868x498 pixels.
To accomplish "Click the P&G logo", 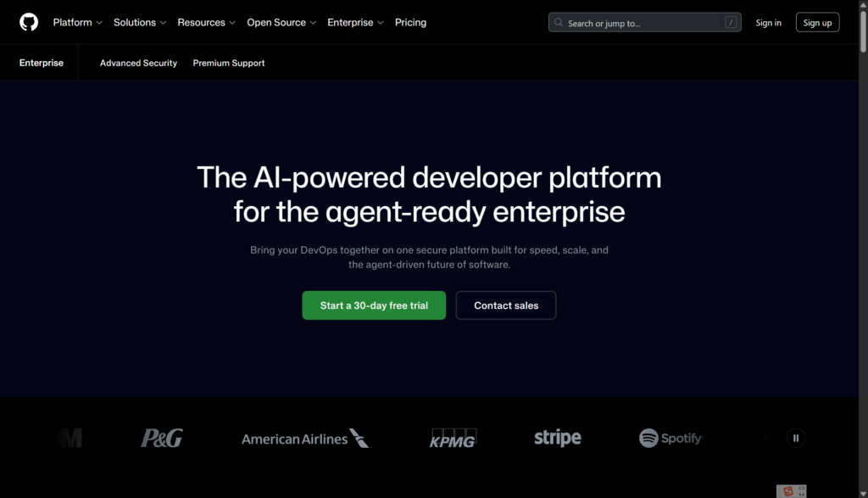I will [161, 439].
